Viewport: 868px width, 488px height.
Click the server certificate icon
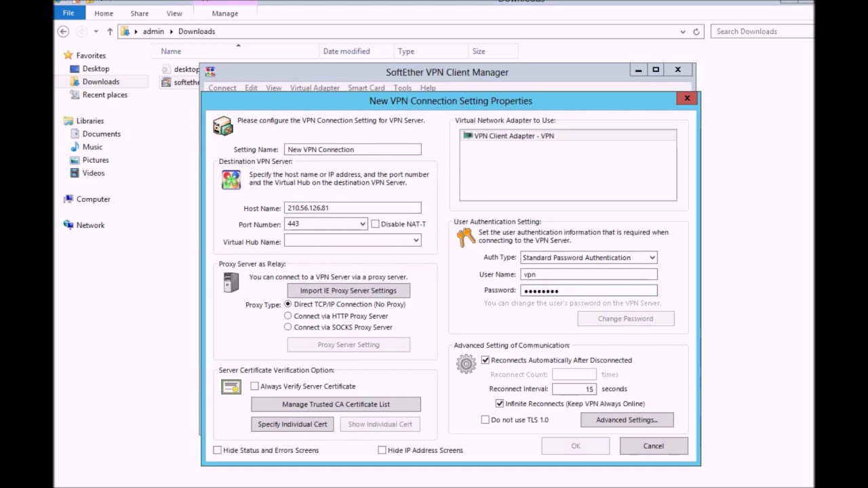pos(231,387)
